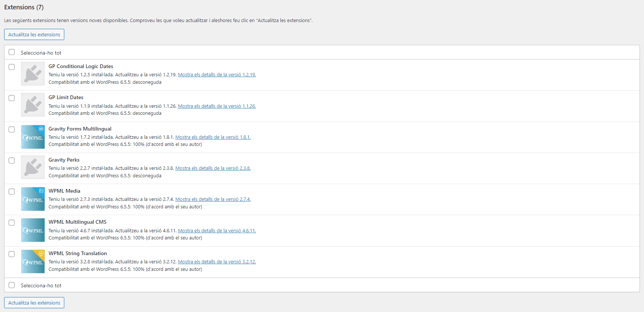Open details link for versió 1.1.26
Viewport: 644px width, 312px height.
coord(217,106)
